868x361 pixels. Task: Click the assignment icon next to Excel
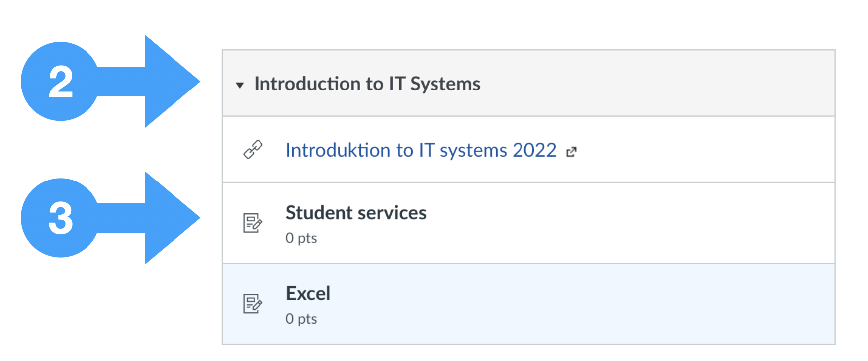[253, 303]
